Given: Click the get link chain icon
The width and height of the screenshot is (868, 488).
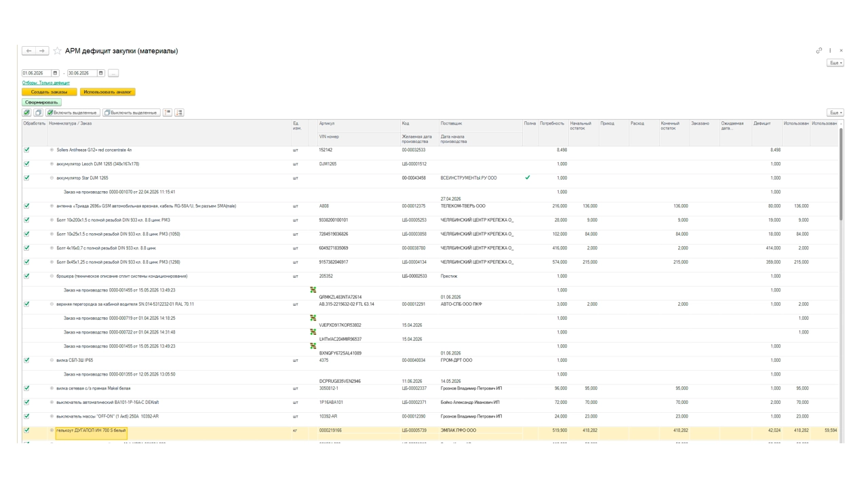Looking at the screenshot, I should click(x=819, y=51).
